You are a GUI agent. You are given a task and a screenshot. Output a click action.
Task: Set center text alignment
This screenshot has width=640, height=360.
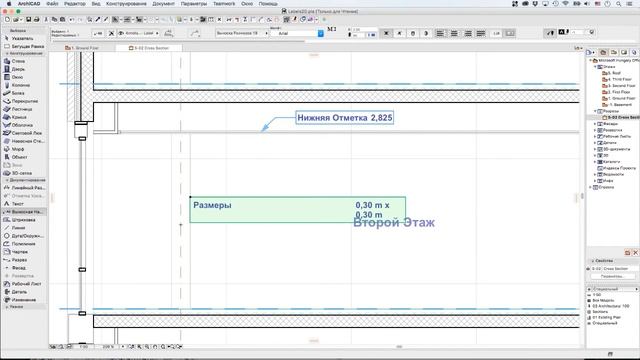pos(454,33)
